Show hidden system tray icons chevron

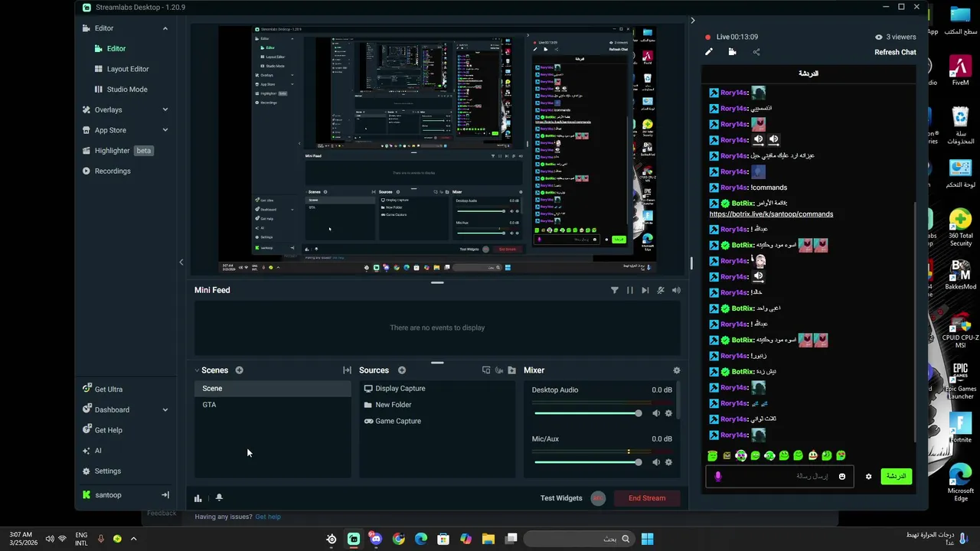[x=133, y=539]
